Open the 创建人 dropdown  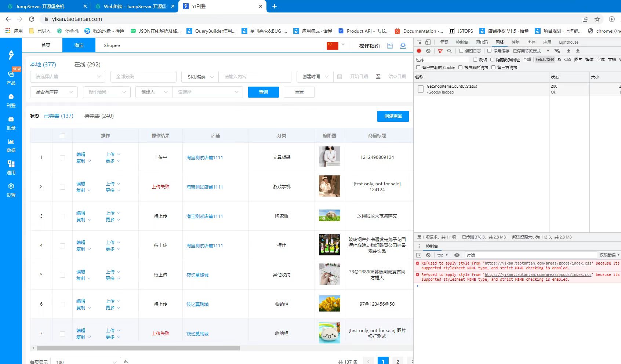click(x=154, y=92)
